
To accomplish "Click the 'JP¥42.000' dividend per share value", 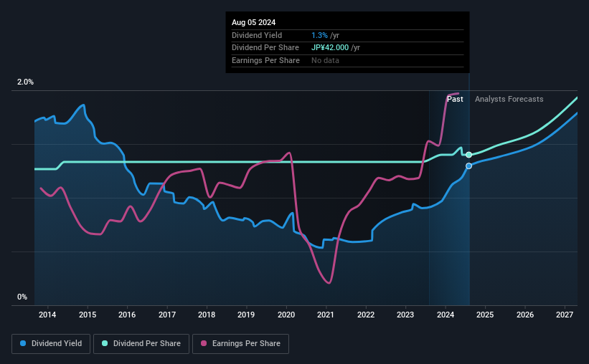I will coord(330,48).
